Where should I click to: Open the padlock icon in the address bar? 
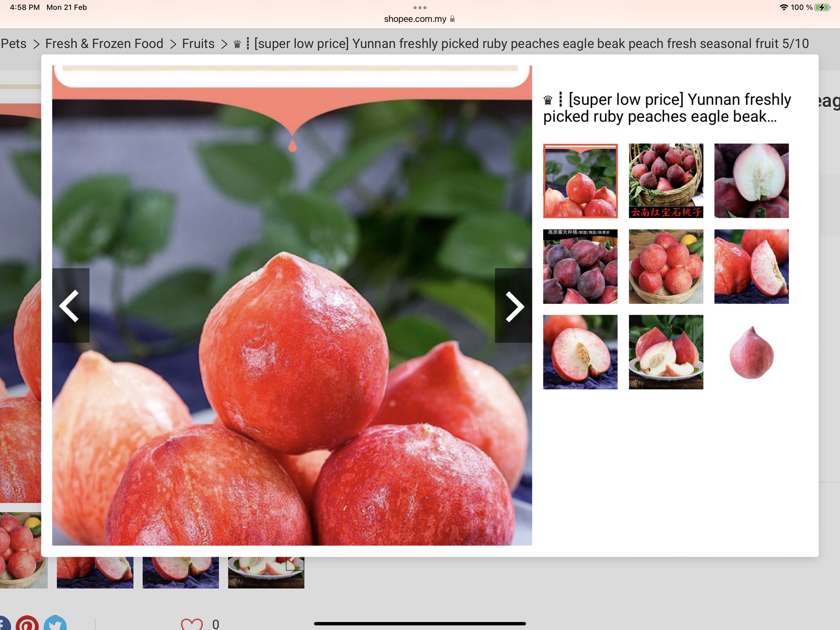point(452,19)
